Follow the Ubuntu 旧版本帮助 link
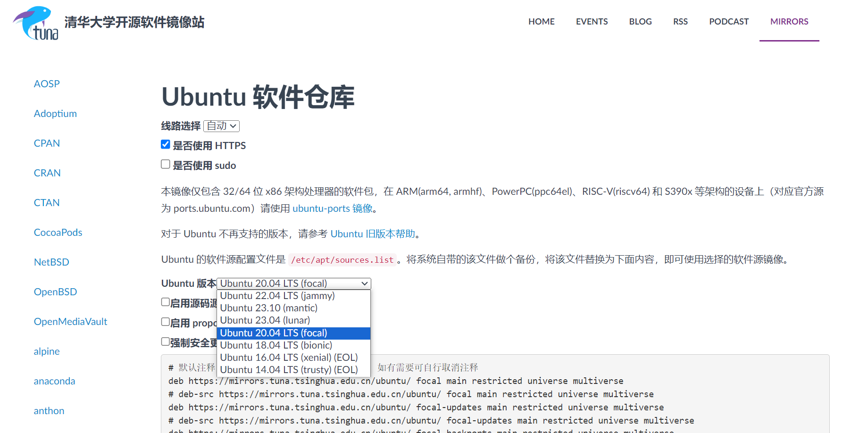This screenshot has width=868, height=433. [x=373, y=234]
